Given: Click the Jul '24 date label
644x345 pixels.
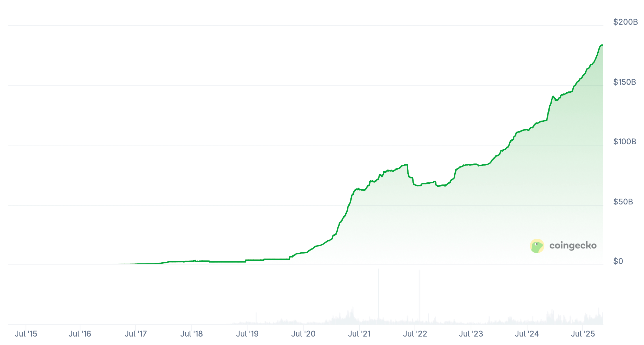Looking at the screenshot, I should click(527, 334).
